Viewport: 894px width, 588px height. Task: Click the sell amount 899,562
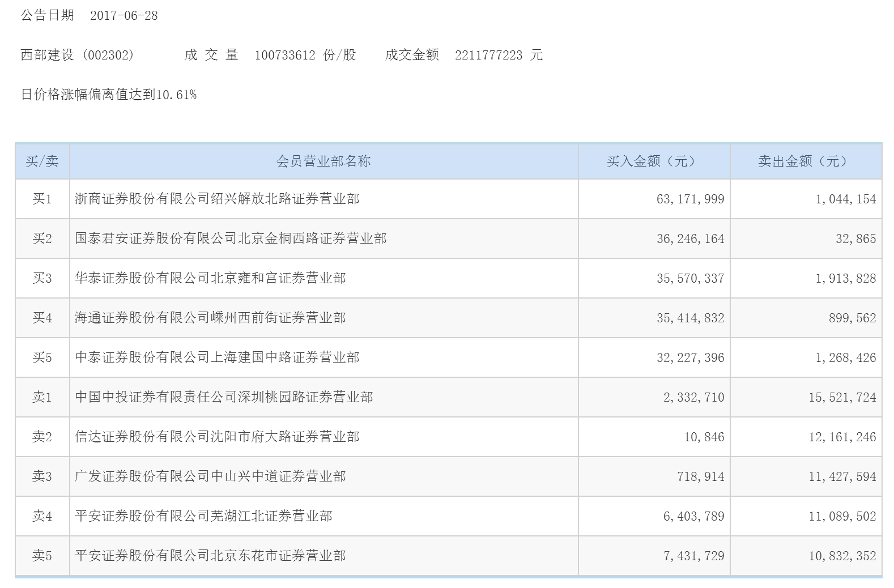(x=852, y=318)
